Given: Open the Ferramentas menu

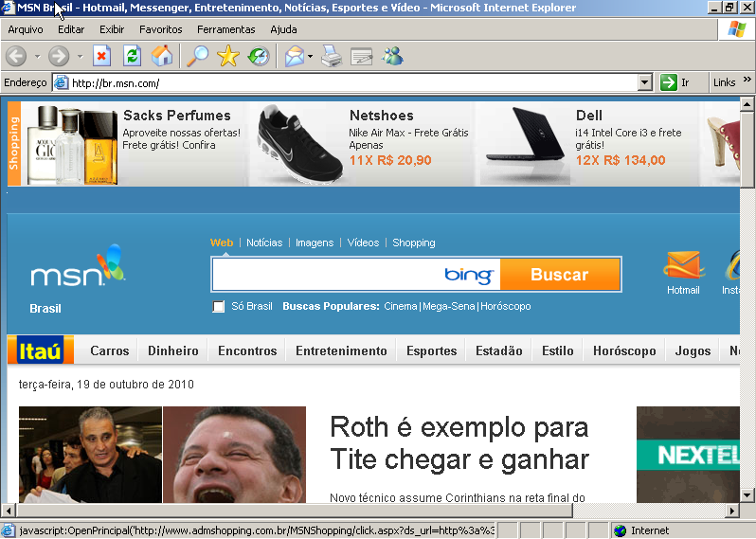Looking at the screenshot, I should (226, 30).
